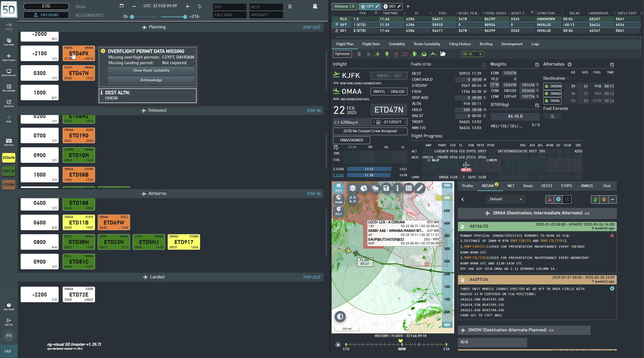Open map layers stack icon
Image resolution: width=644 pixels, height=358 pixels.
pos(352,188)
